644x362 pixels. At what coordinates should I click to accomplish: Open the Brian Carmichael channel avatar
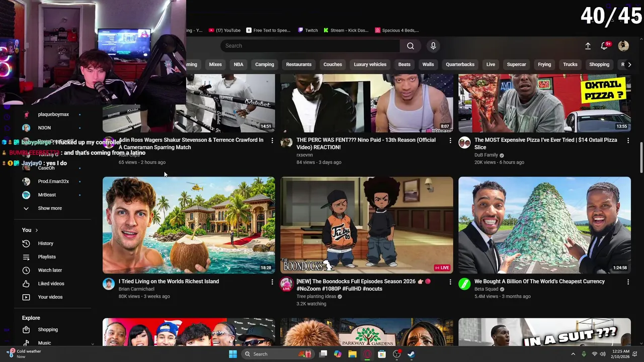click(109, 284)
